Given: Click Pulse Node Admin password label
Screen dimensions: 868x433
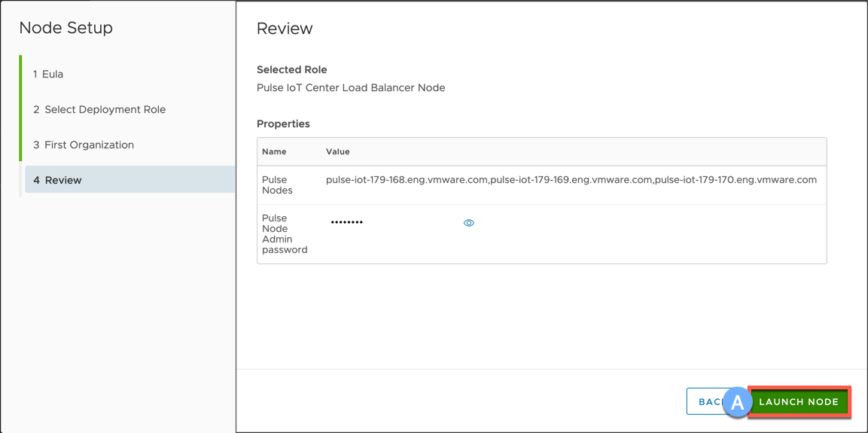Looking at the screenshot, I should [285, 233].
